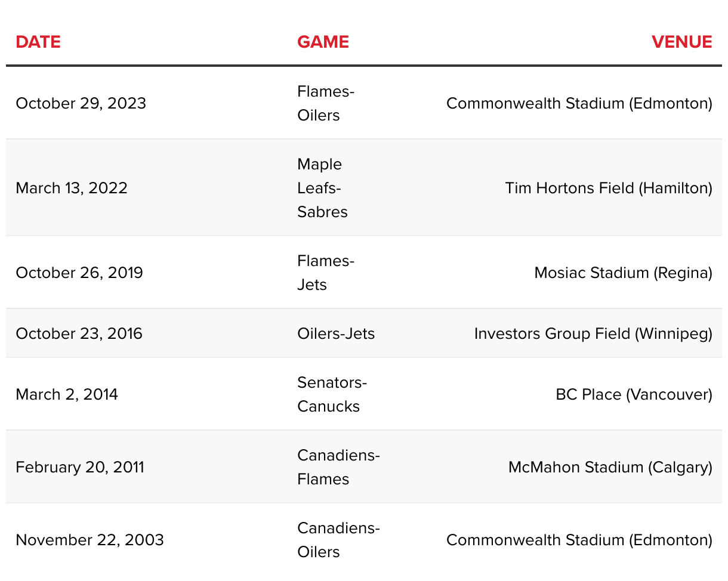Select the Maple Leafs-Sabres game entry
This screenshot has width=728, height=581.
(x=322, y=188)
